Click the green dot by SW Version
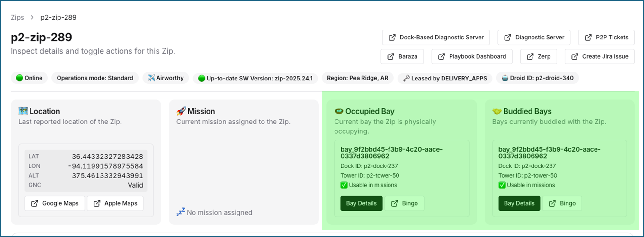 201,78
